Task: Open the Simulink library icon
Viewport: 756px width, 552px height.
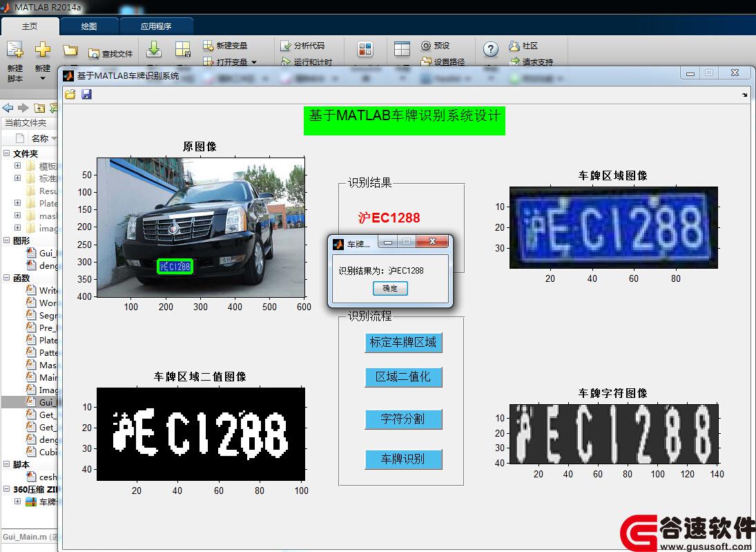Action: coord(365,49)
